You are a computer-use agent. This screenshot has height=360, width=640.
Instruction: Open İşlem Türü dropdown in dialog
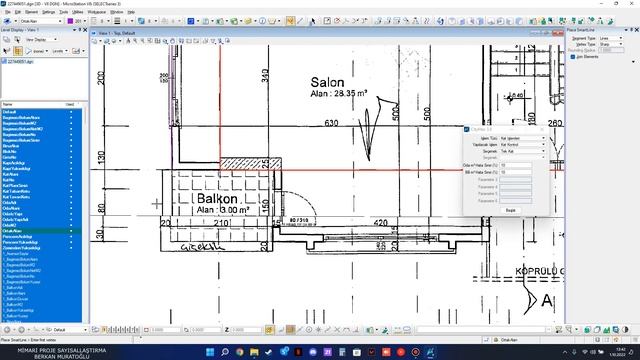523,138
